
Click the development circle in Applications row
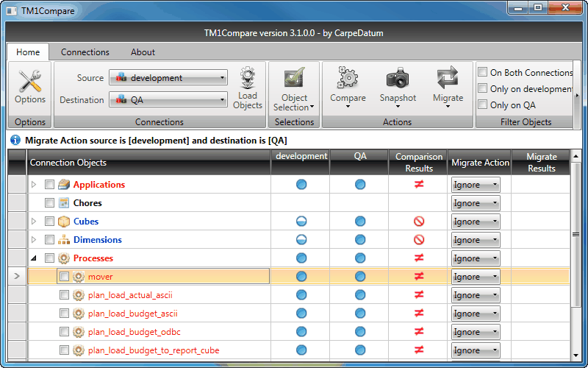(x=301, y=185)
